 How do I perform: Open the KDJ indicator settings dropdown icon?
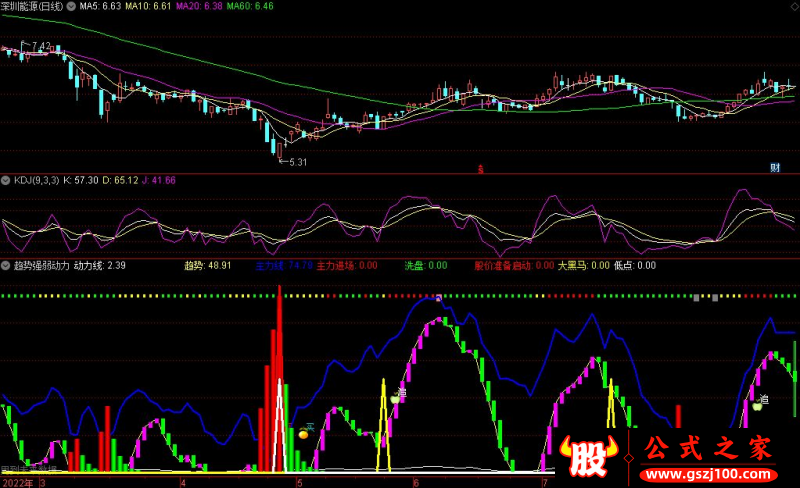7,180
